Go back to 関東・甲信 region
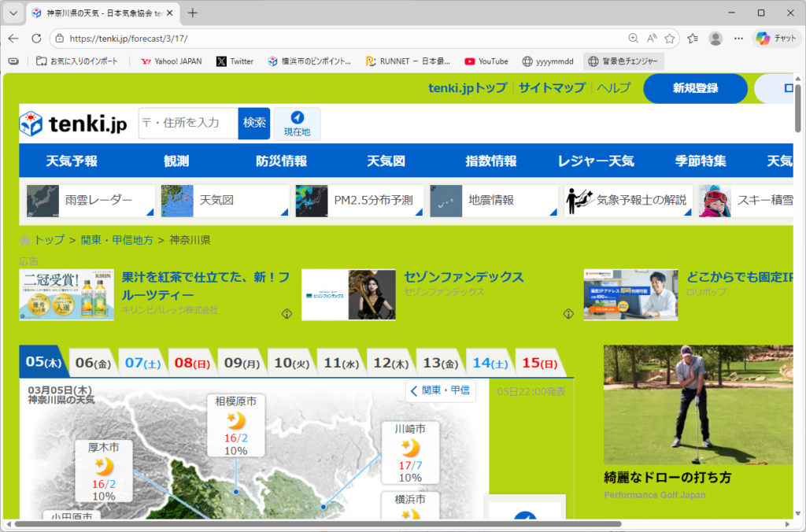The image size is (806, 532). pos(441,390)
